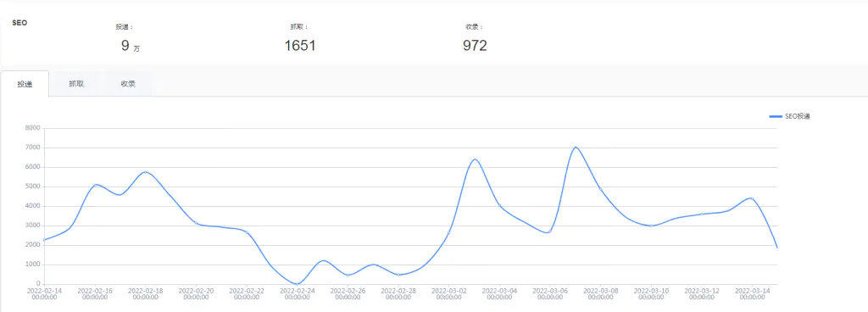868x312 pixels.
Task: Click the 2022-03-10 data point
Action: click(x=651, y=226)
